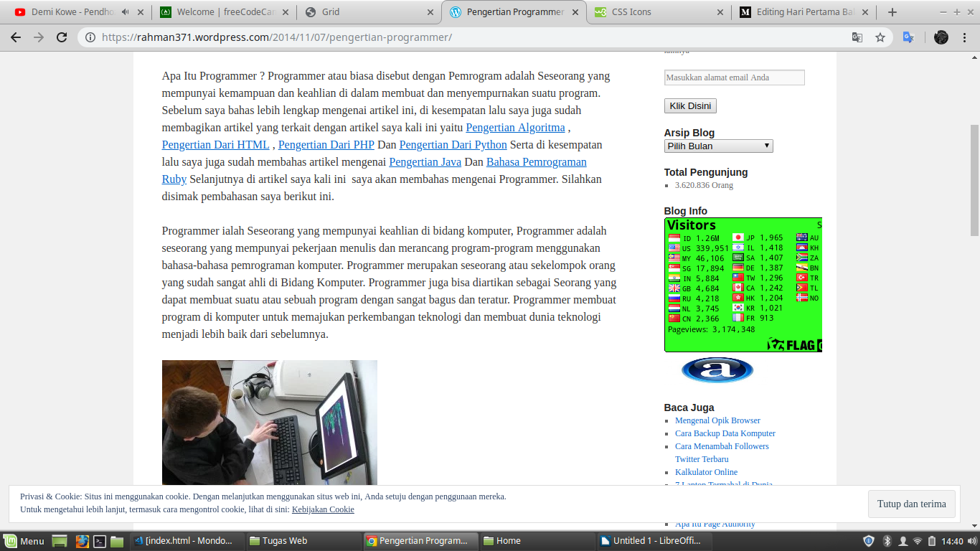This screenshot has height=551, width=980.
Task: Open the Chrome three-dot menu
Action: tap(966, 37)
